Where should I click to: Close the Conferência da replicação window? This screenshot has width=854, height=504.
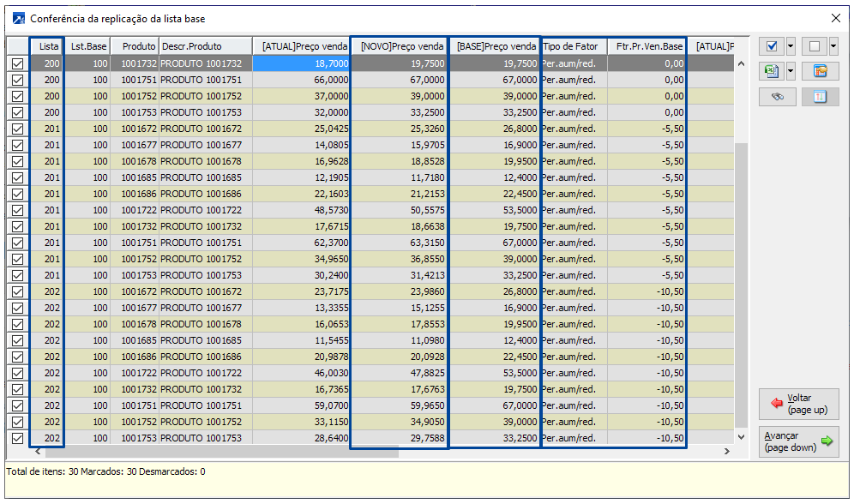[x=836, y=18]
